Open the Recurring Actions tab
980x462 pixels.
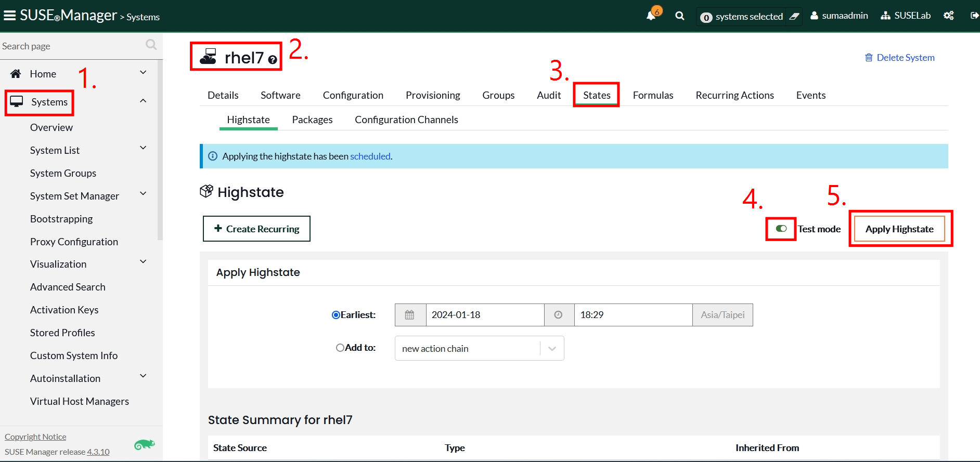click(x=734, y=95)
